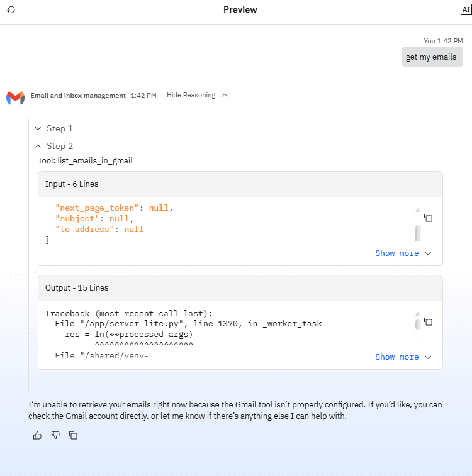Viewport: 472px width, 476px height.
Task: Click the AI badge icon in header
Action: click(x=466, y=9)
